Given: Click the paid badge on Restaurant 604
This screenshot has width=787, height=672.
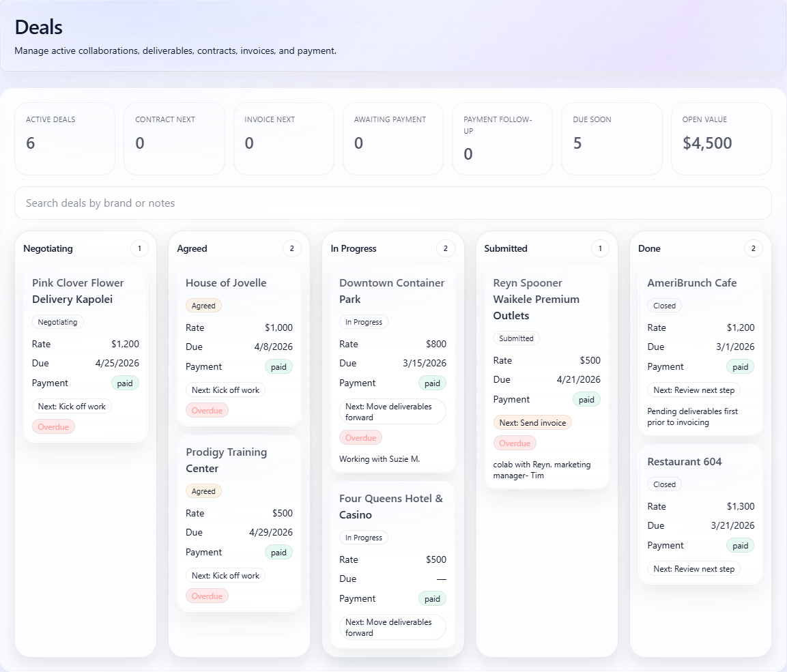Looking at the screenshot, I should click(741, 546).
